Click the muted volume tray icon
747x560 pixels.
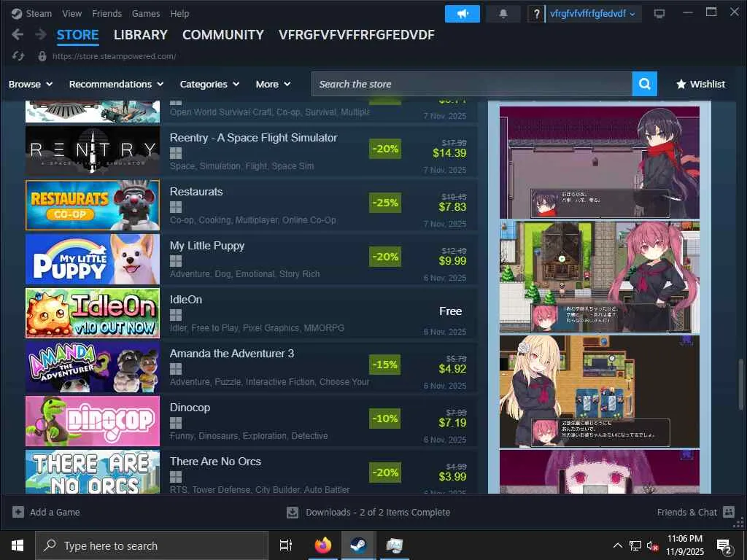652,545
